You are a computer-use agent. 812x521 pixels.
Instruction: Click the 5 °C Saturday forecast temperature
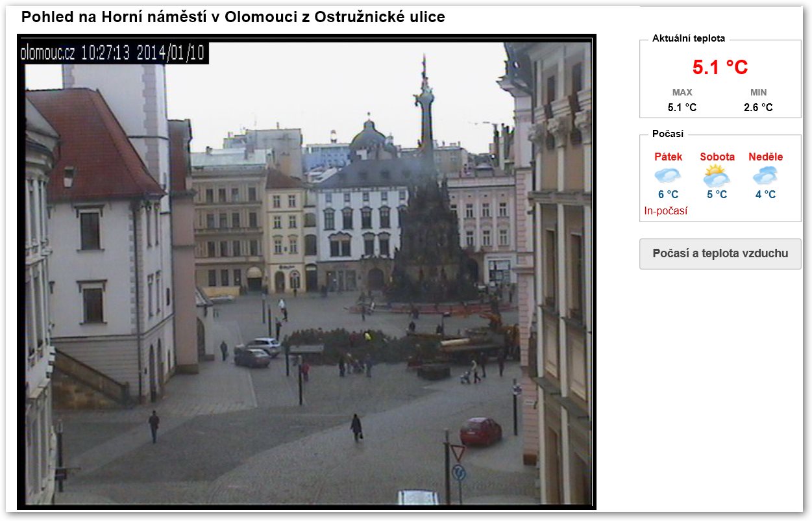[x=717, y=194]
